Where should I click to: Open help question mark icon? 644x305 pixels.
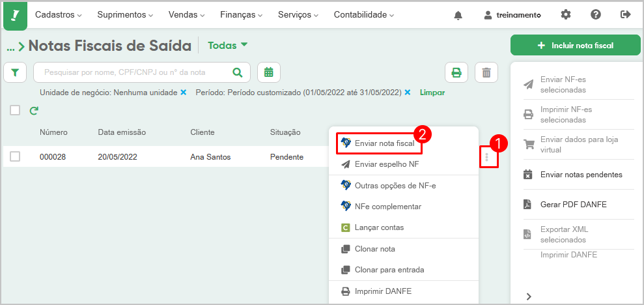(595, 15)
